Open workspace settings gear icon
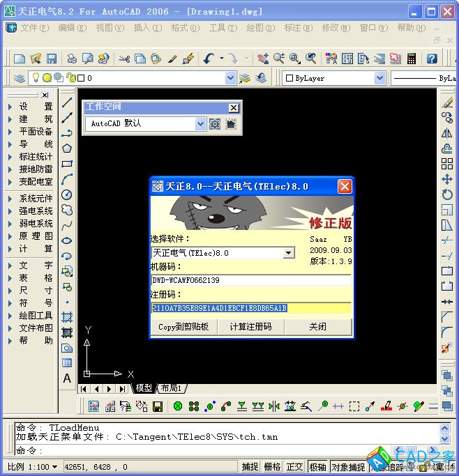The height and width of the screenshot is (476, 459). pyautogui.click(x=215, y=124)
